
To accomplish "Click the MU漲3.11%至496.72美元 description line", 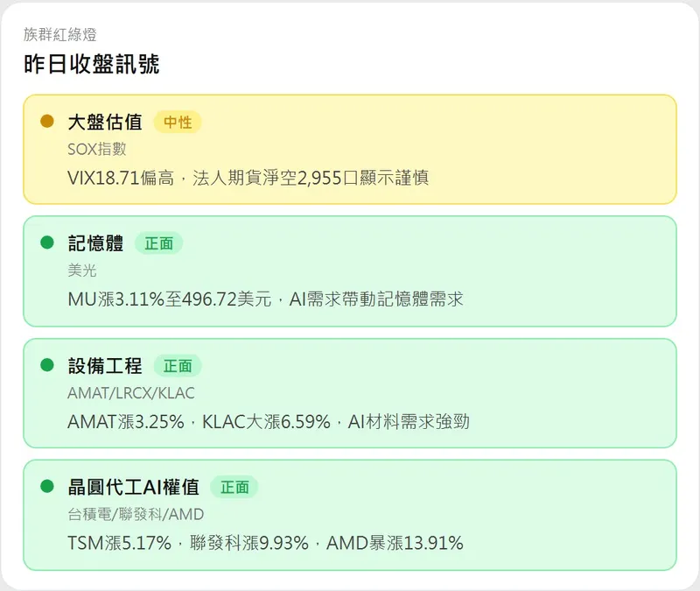I will pos(266,299).
